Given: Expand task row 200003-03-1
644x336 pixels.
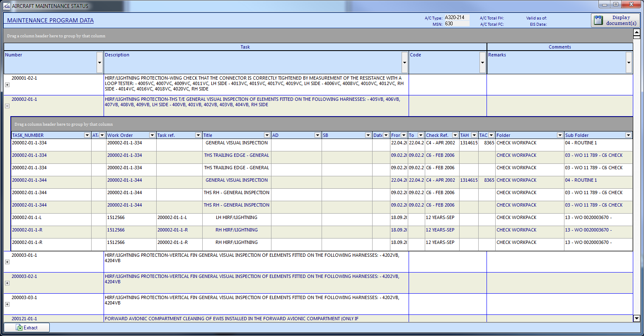Looking at the screenshot, I should tap(7, 304).
